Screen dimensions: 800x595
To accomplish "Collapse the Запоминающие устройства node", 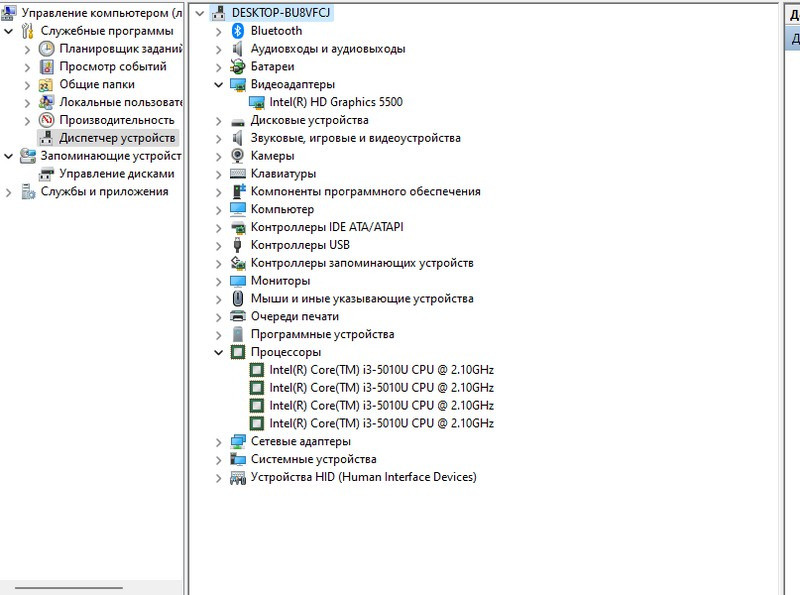I will tap(8, 156).
